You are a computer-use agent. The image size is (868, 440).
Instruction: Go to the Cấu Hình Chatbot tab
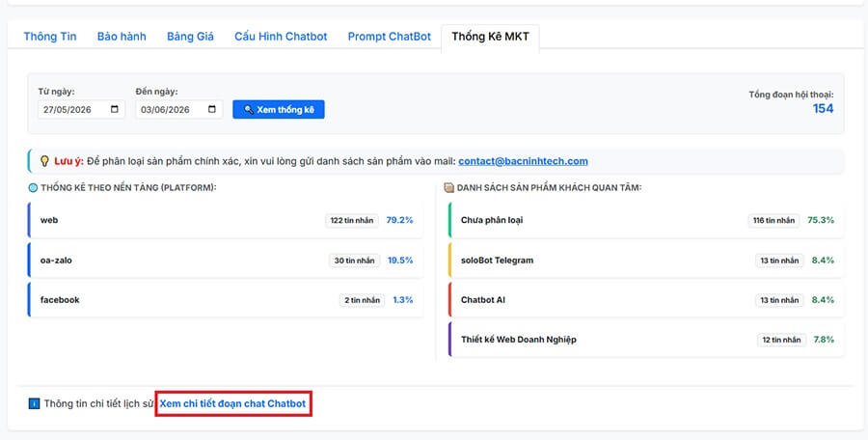coord(281,37)
